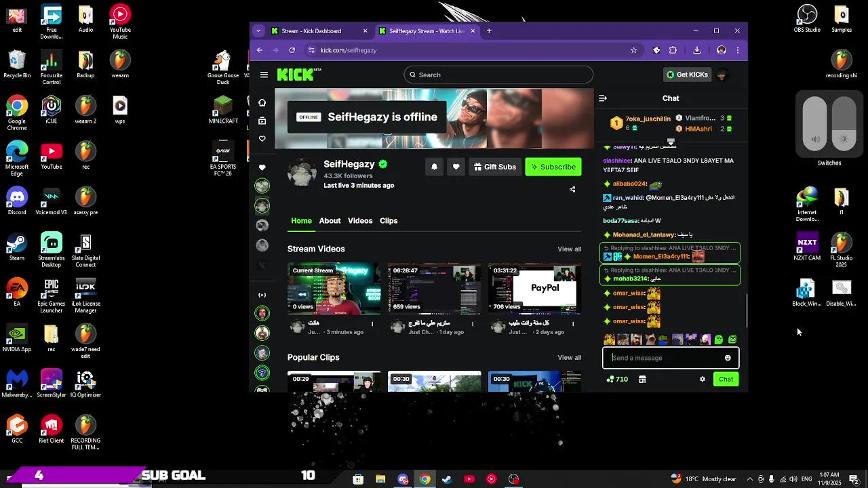Image resolution: width=868 pixels, height=488 pixels.
Task: Open Discord desktop shortcut
Action: tap(17, 202)
